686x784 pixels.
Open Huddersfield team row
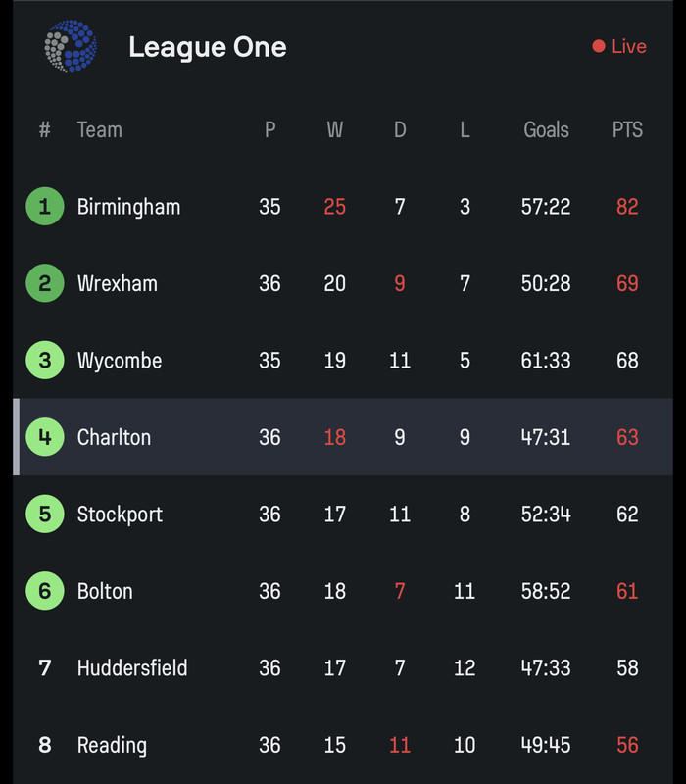[x=132, y=668]
